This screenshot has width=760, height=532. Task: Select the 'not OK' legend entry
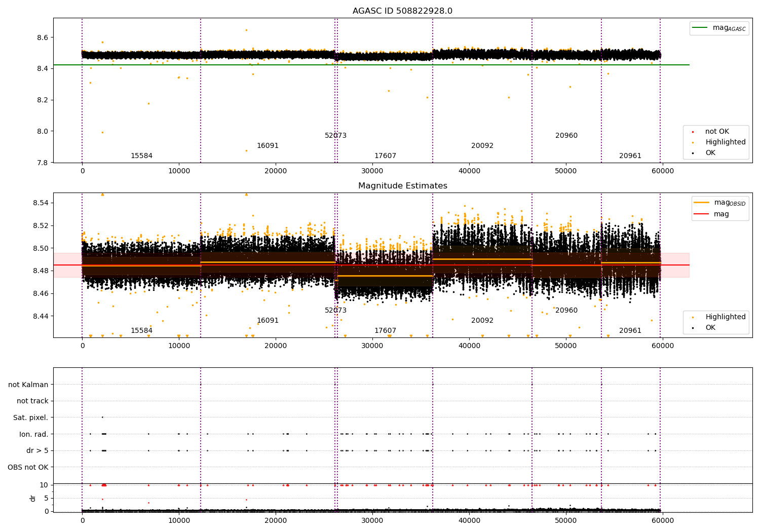[717, 132]
